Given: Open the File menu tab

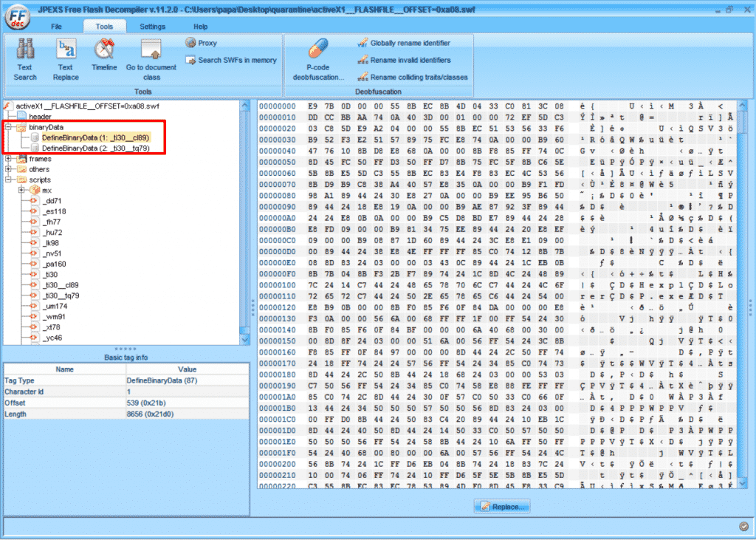Looking at the screenshot, I should (x=57, y=27).
